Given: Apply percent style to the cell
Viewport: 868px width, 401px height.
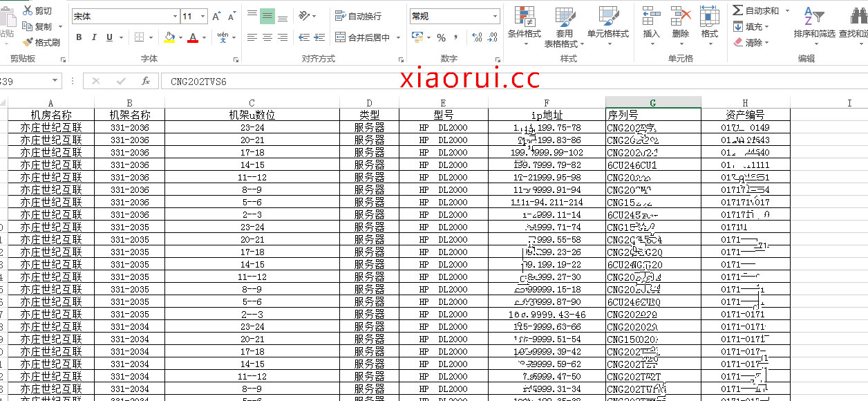Looking at the screenshot, I should [x=441, y=37].
